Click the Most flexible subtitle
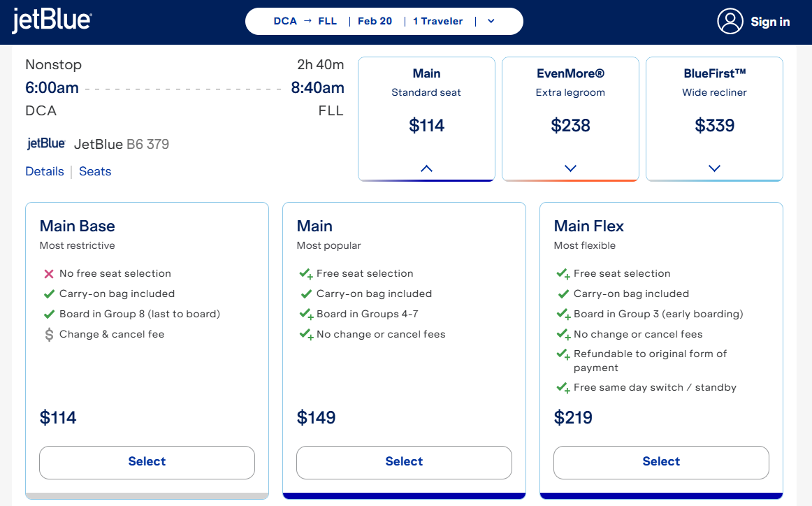 (585, 245)
